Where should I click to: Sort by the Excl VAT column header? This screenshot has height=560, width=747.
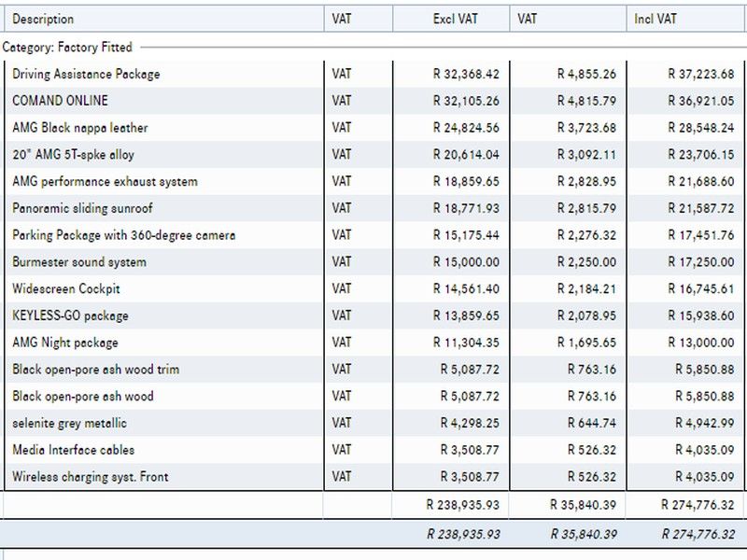[455, 19]
